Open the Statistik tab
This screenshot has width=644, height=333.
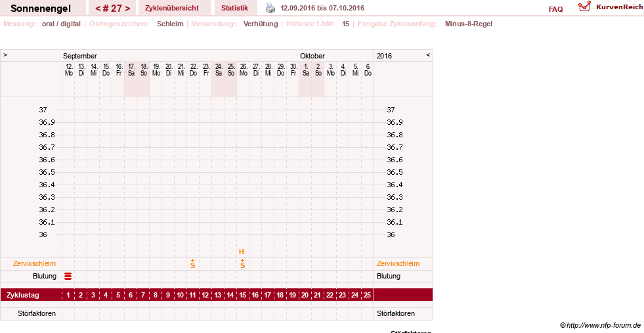(234, 9)
